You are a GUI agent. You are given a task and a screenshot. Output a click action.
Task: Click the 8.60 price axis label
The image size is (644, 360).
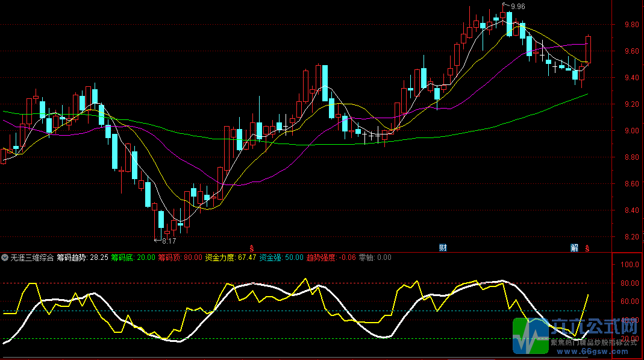[632, 184]
